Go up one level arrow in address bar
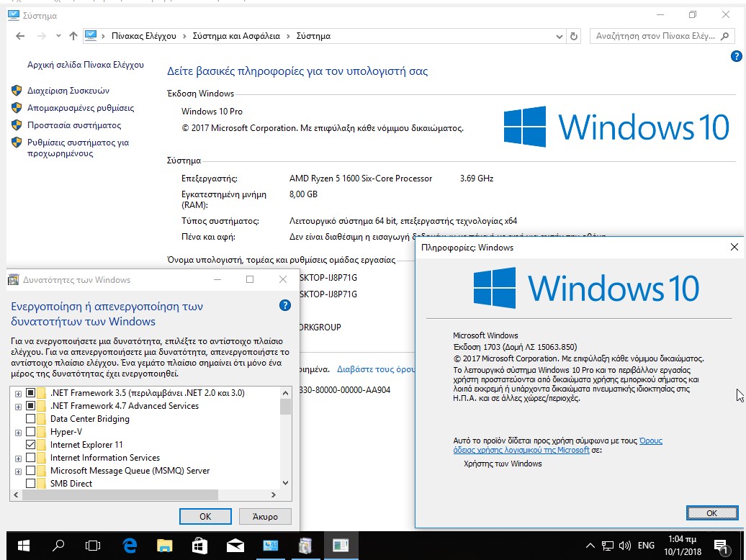 [x=73, y=36]
